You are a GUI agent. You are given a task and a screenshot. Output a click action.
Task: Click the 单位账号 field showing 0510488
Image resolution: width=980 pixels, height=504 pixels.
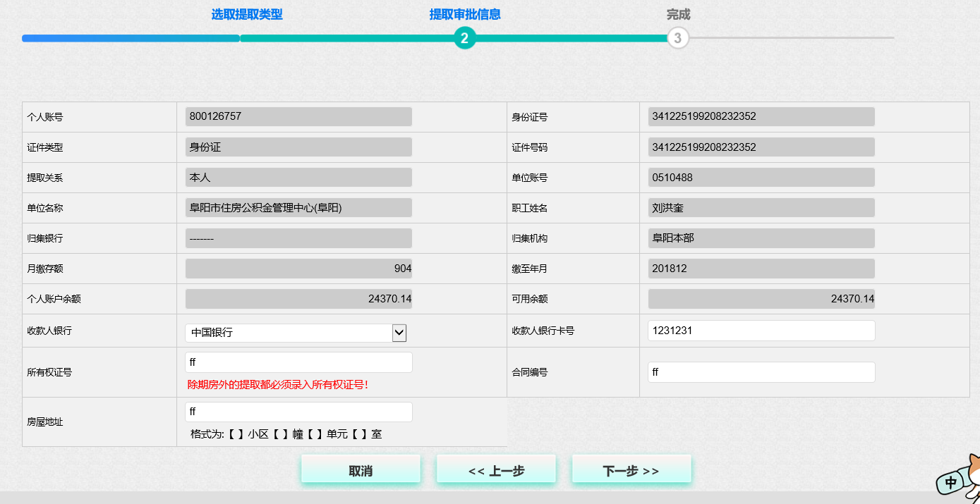click(x=761, y=178)
